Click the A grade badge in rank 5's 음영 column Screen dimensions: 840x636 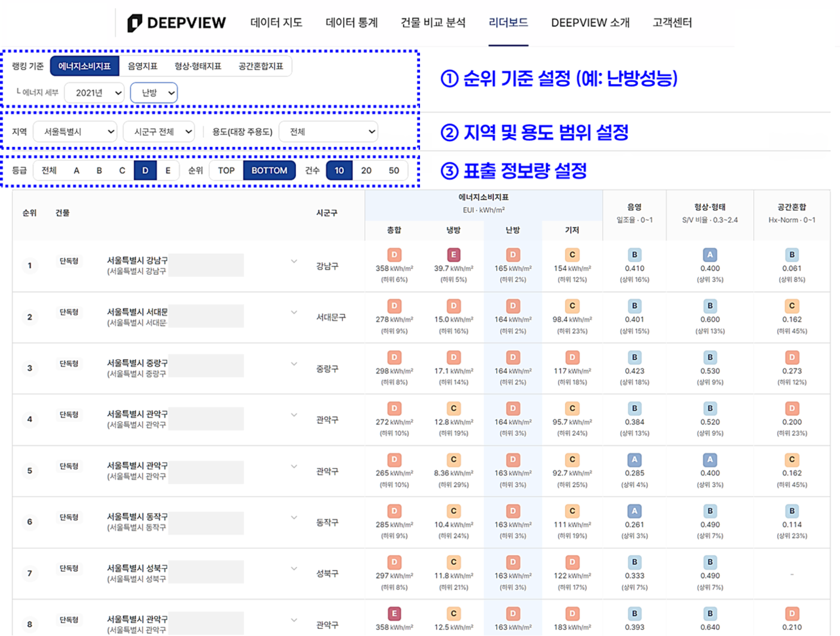pos(635,459)
